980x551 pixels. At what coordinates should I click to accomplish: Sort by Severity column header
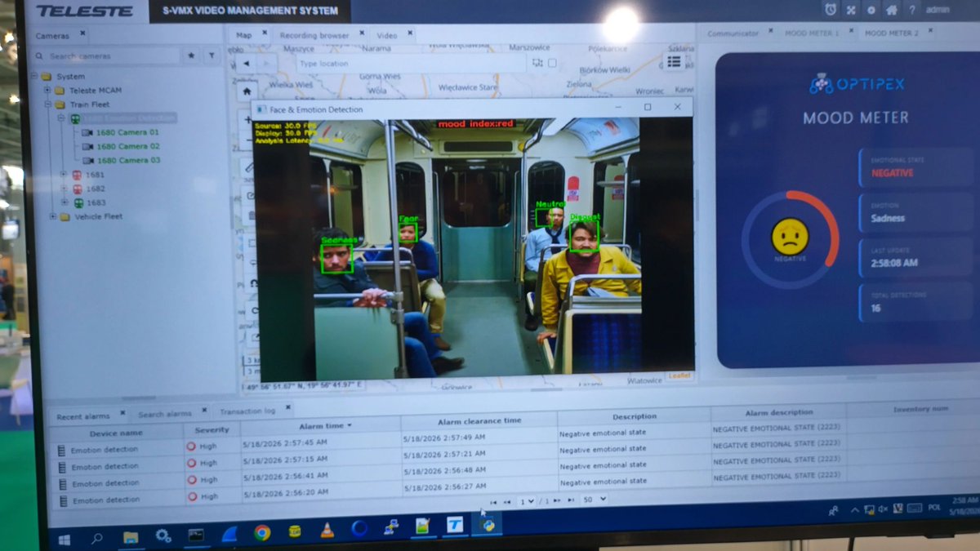[212, 429]
